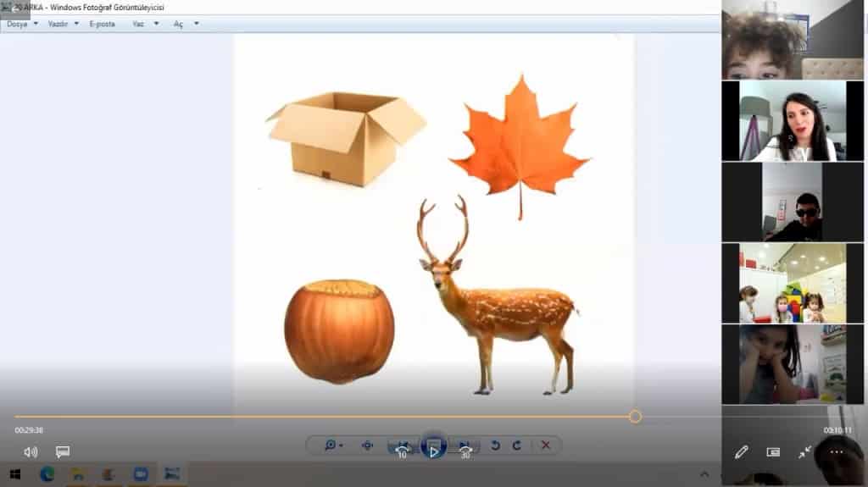This screenshot has width=868, height=487.
Task: Click the total duration time label
Action: (x=837, y=430)
